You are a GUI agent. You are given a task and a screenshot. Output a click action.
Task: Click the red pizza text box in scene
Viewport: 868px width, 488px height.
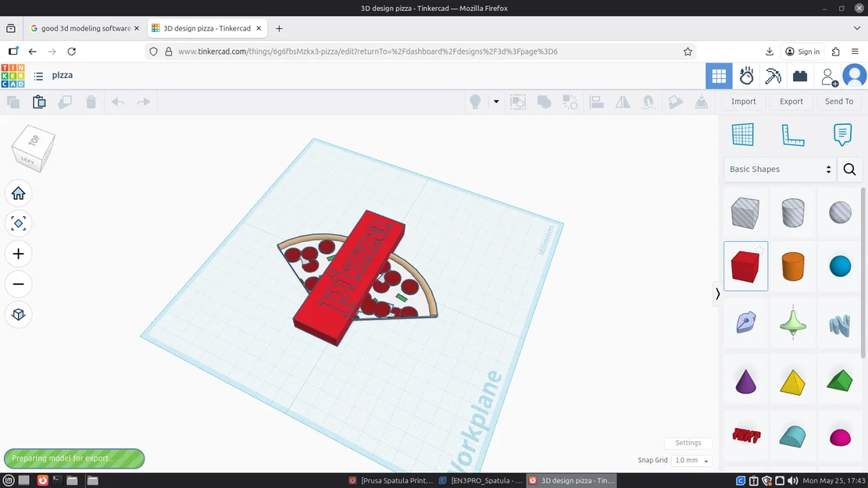(348, 276)
